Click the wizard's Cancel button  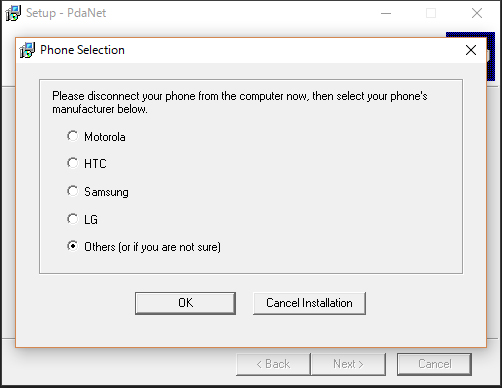click(434, 364)
